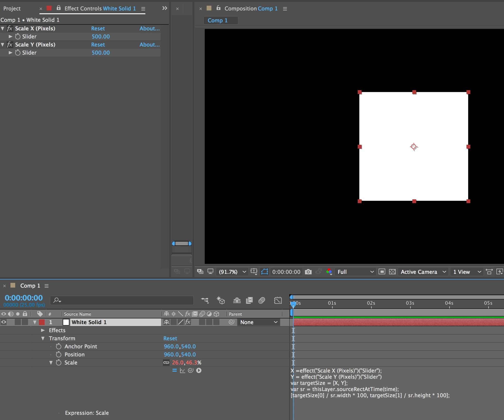Select the Comp 1 breadcrumb tab in viewer
Screen dimensions: 504x420
tap(217, 20)
